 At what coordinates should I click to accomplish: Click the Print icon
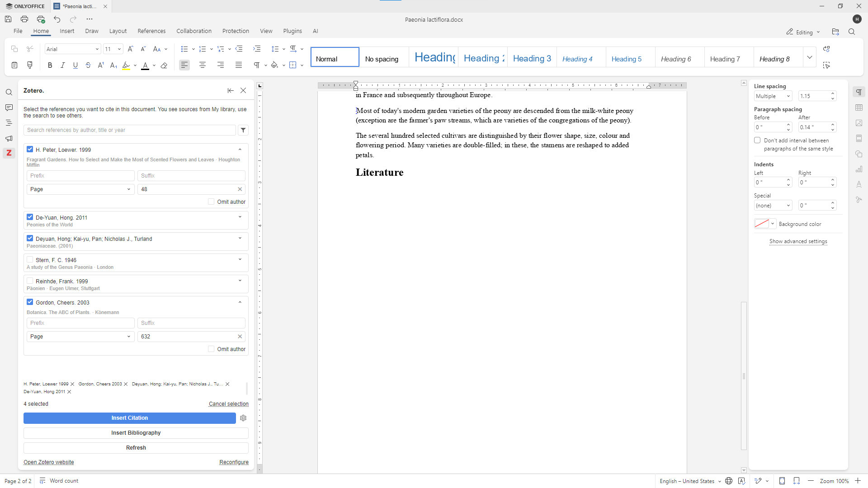click(x=24, y=19)
